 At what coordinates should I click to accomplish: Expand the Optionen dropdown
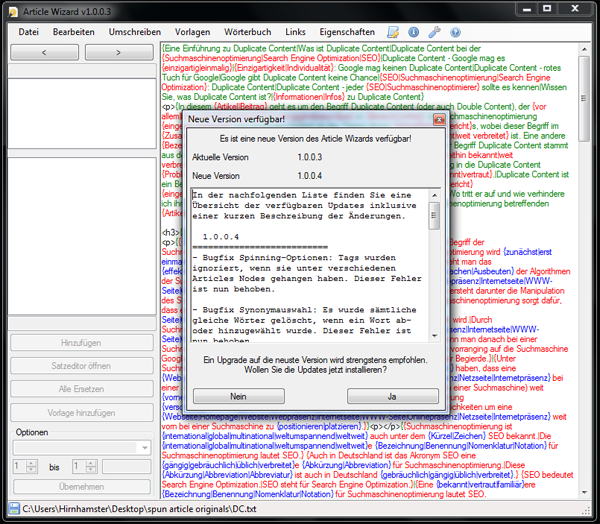click(x=145, y=447)
